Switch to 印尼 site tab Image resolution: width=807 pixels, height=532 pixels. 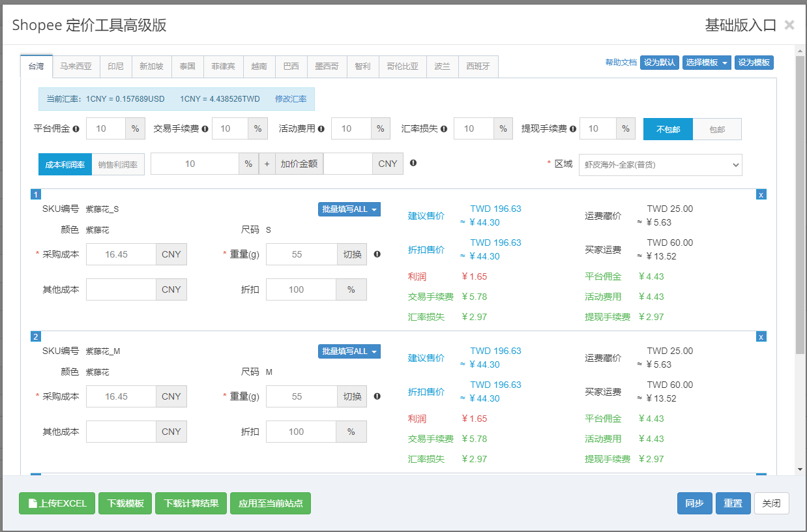116,66
